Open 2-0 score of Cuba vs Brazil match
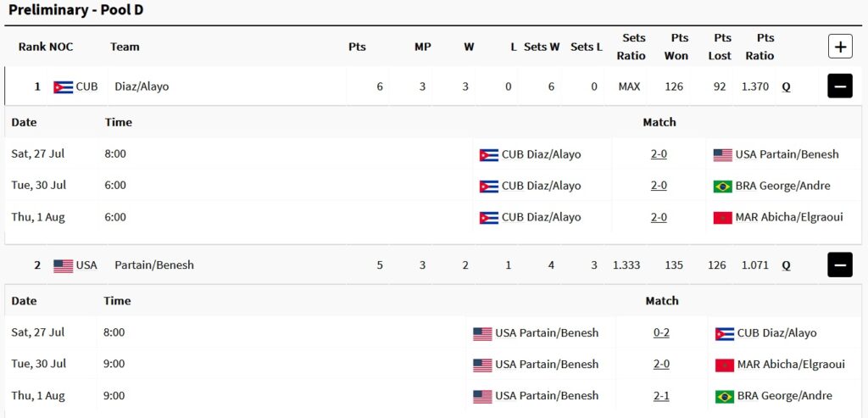 (659, 186)
